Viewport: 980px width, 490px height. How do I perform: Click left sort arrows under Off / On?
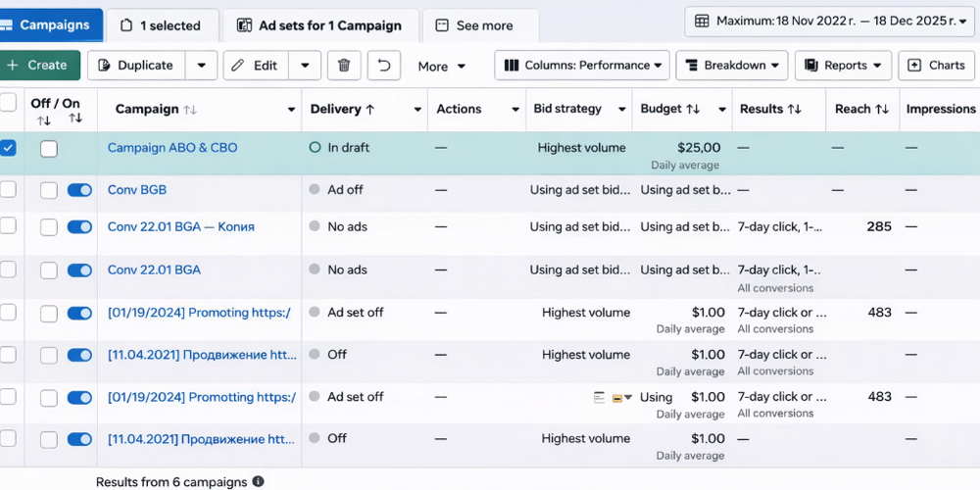coord(43,121)
